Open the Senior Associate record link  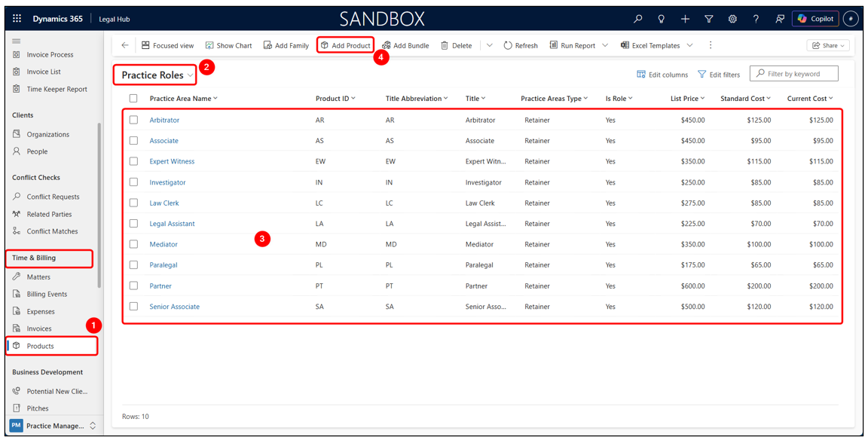(x=174, y=307)
